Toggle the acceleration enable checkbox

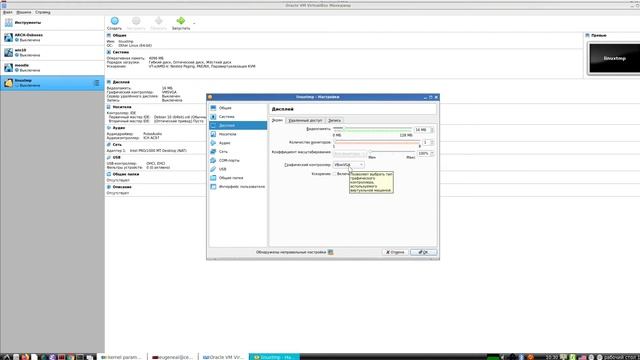[x=335, y=174]
